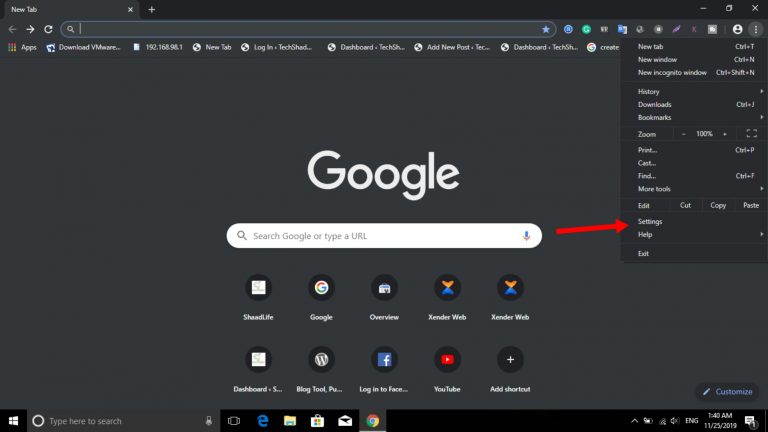
Task: Select New tab menu item
Action: (x=695, y=47)
